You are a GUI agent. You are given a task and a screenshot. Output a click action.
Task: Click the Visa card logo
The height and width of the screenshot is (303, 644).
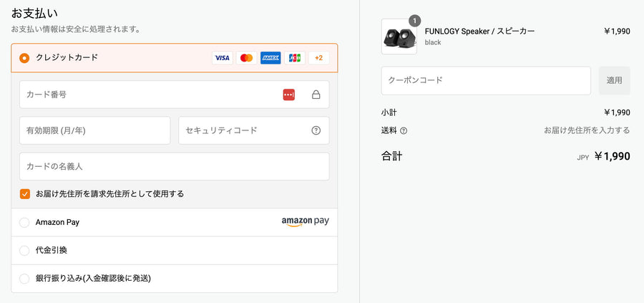pyautogui.click(x=223, y=58)
